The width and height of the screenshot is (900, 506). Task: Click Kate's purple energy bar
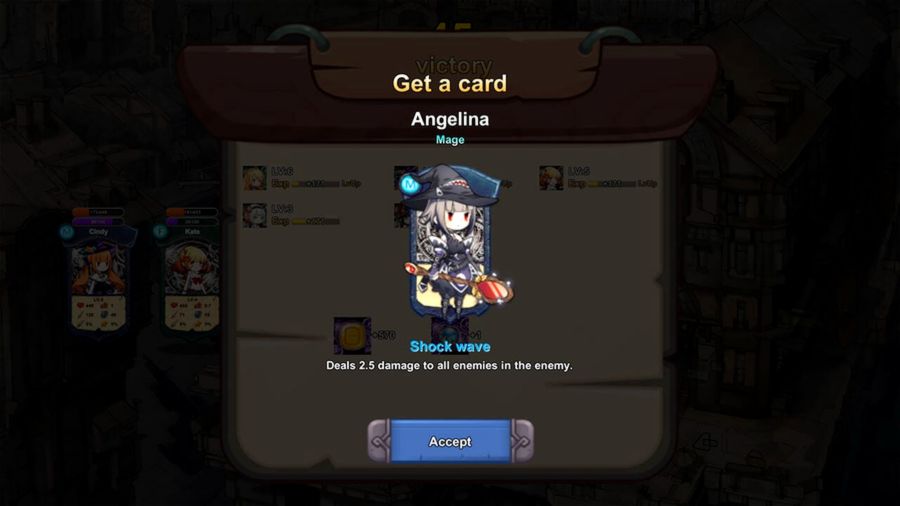pos(192,221)
